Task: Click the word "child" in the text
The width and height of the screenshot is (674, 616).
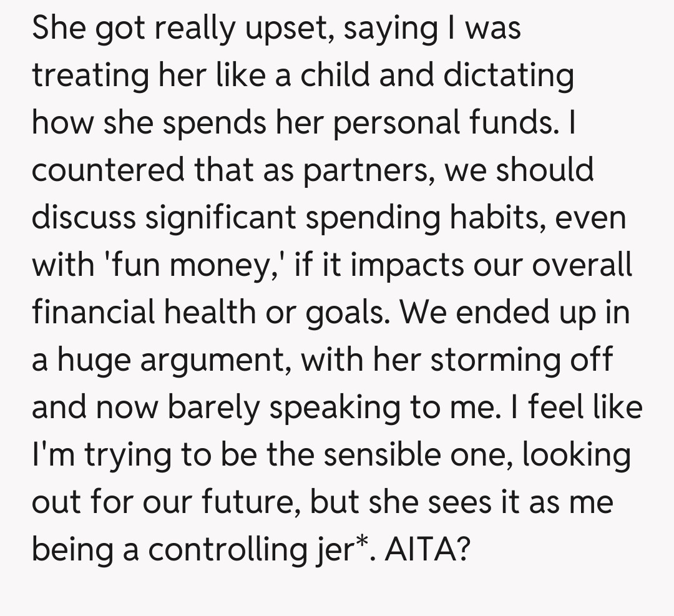Action: (x=344, y=77)
